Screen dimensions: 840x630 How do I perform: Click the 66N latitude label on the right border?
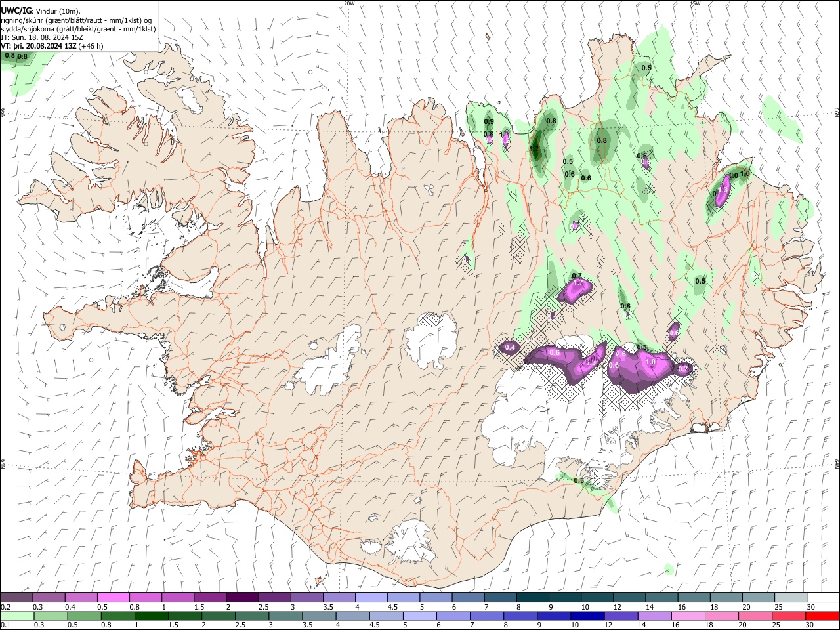(x=836, y=113)
